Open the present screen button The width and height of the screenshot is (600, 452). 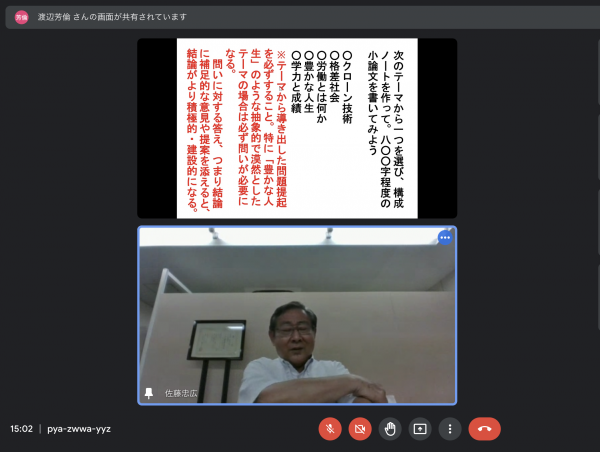point(420,429)
